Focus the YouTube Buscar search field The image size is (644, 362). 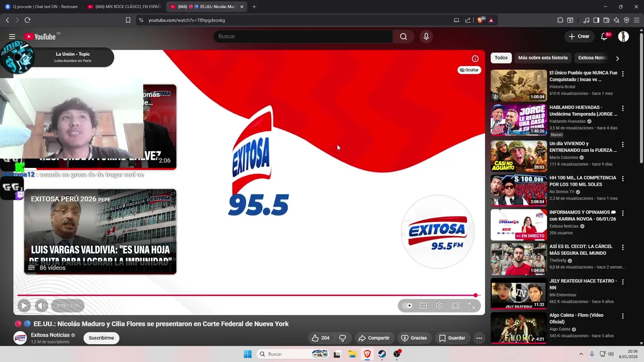(303, 36)
